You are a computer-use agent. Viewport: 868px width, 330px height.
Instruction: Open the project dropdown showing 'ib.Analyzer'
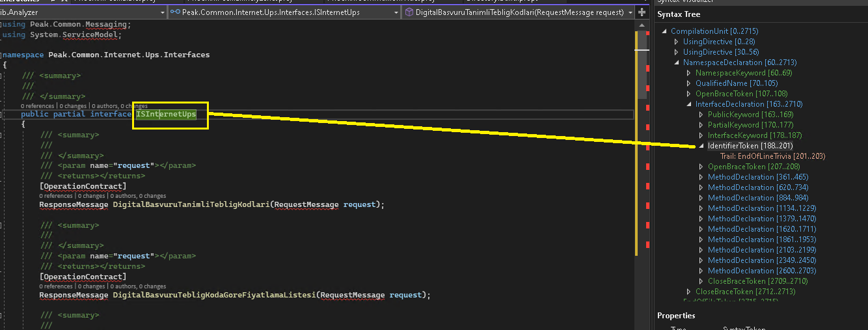(x=83, y=12)
